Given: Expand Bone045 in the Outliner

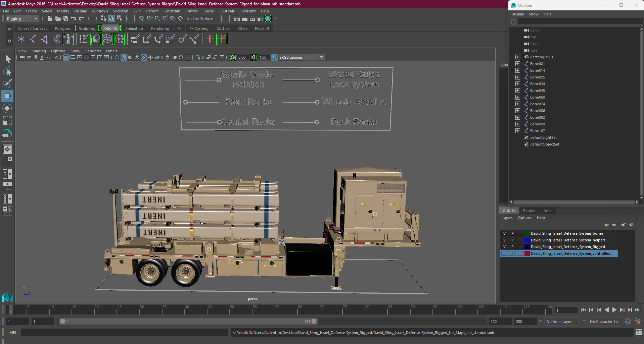Looking at the screenshot, I should click(518, 91).
